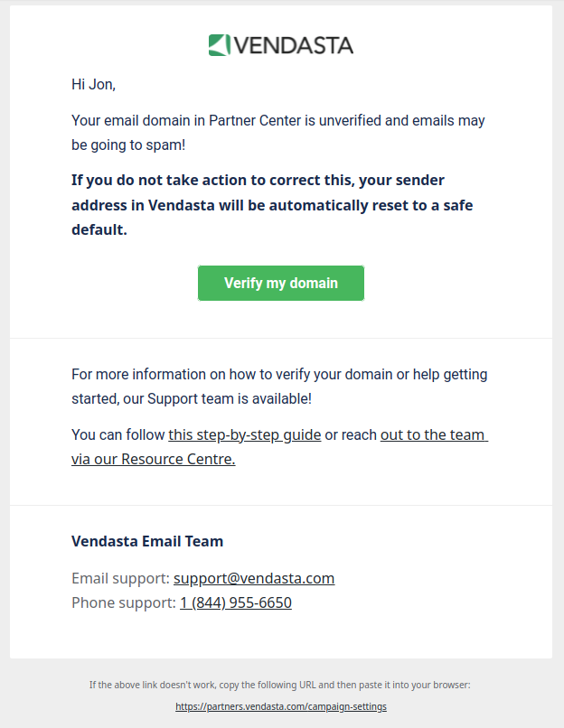Viewport: 564px width, 728px height.
Task: Click the Vendasta Email Team heading
Action: coord(147,541)
